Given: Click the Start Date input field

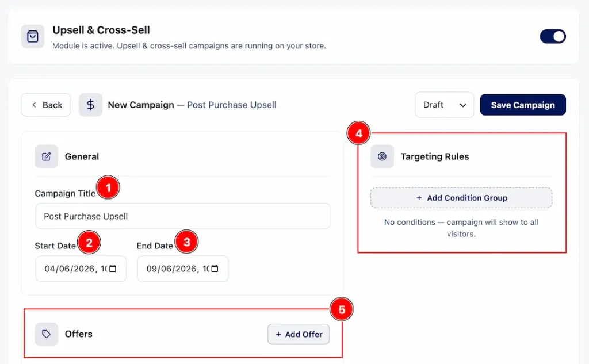Looking at the screenshot, I should [x=81, y=269].
